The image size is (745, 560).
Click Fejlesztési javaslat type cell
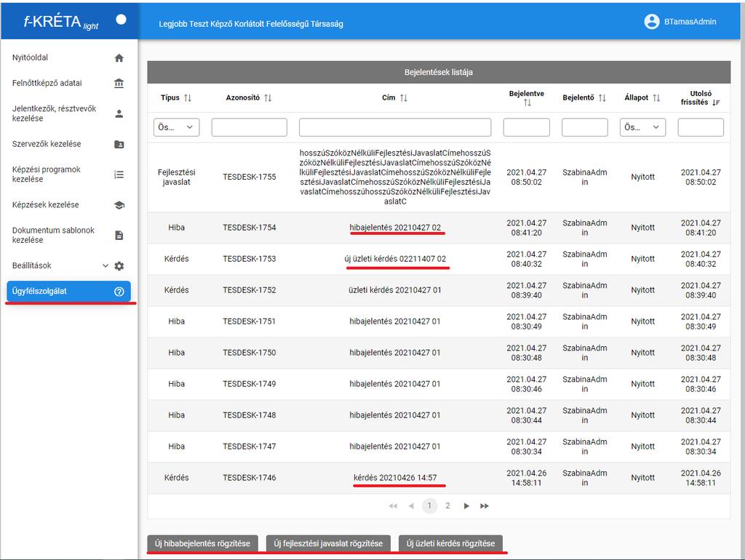(176, 177)
